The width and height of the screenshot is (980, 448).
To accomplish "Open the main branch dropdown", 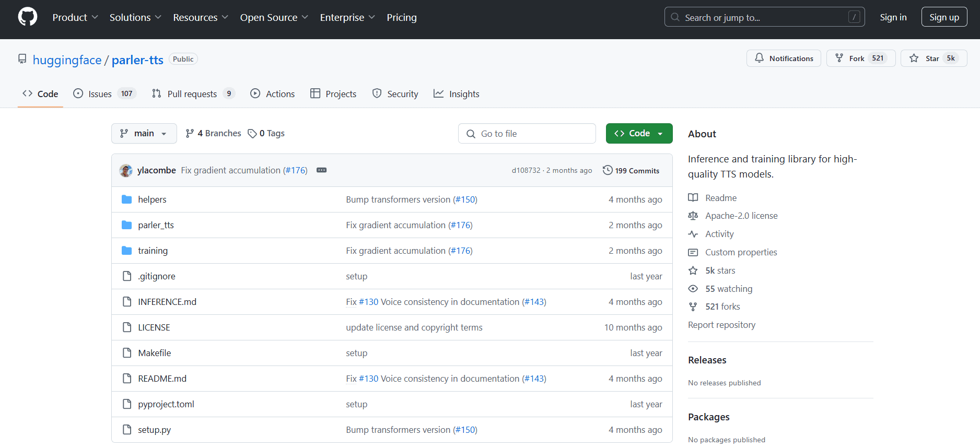I will click(144, 134).
